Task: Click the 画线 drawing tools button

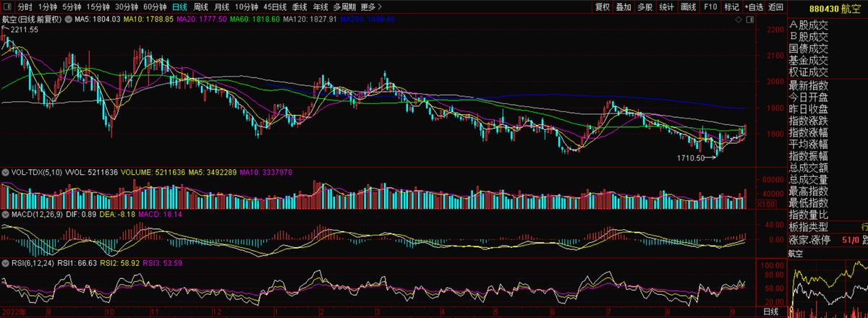Action: coord(689,7)
